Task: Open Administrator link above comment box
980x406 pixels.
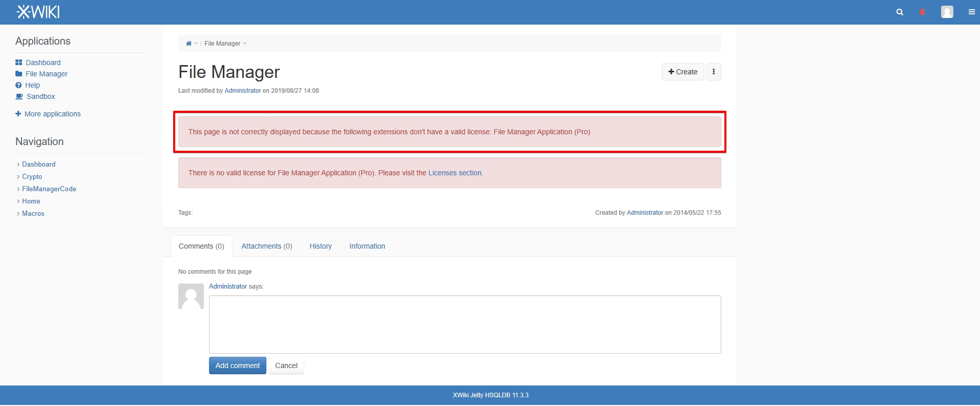Action: pyautogui.click(x=228, y=287)
